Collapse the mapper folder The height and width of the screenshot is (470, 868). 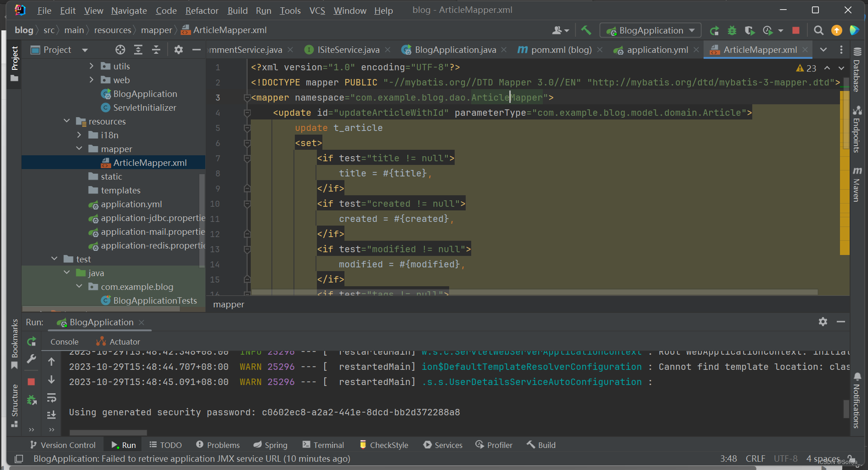tap(79, 148)
